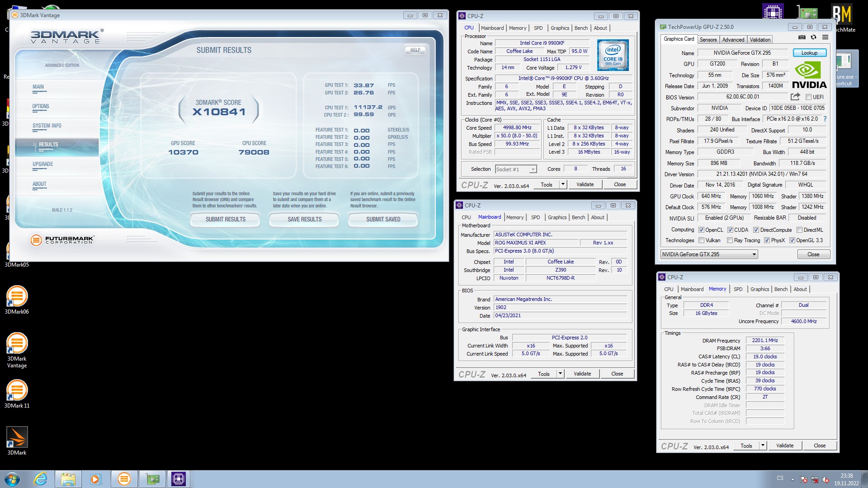Open Socket #1 selection dropdown in CPU-Z
Image resolution: width=868 pixels, height=488 pixels.
516,169
